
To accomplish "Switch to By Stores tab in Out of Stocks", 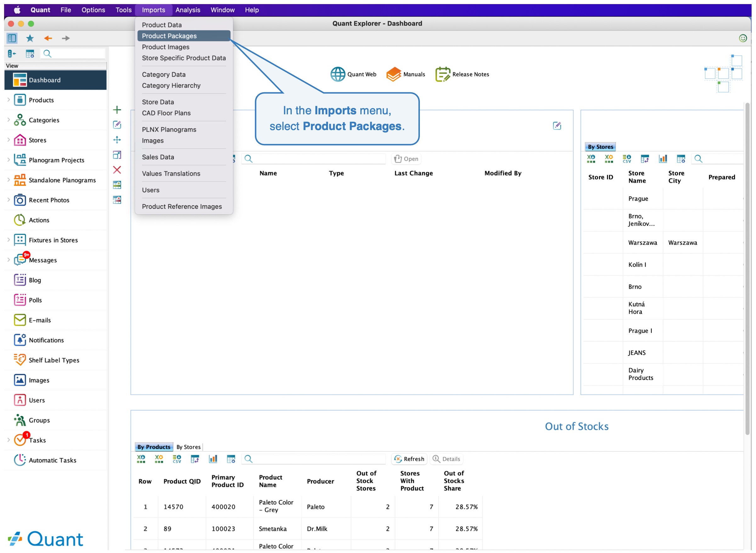I will (x=188, y=447).
